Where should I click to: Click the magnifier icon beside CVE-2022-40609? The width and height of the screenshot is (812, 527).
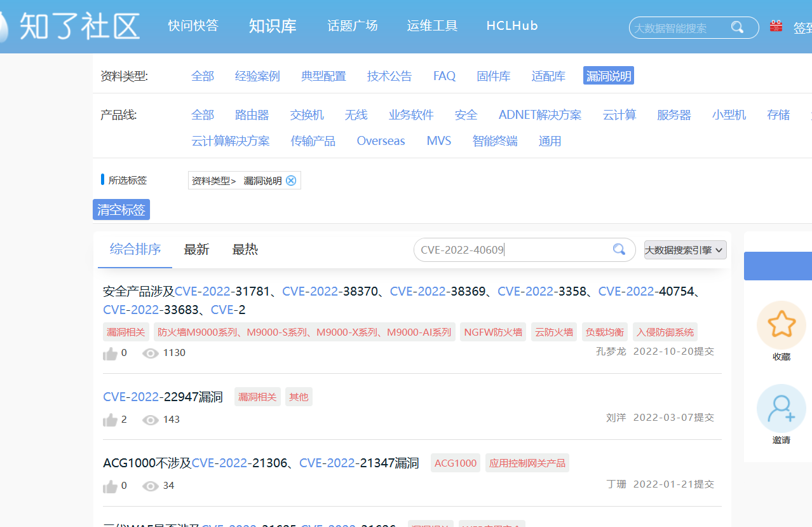click(x=619, y=250)
